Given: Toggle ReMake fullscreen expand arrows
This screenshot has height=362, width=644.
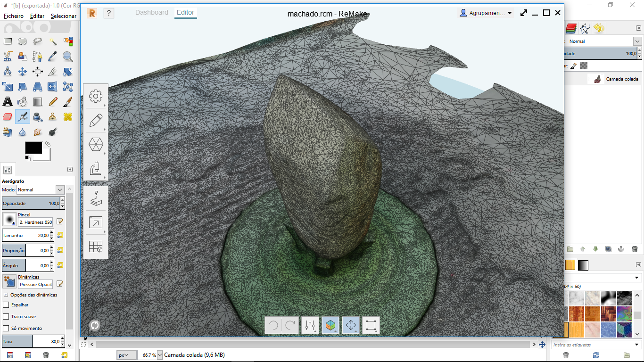Looking at the screenshot, I should pyautogui.click(x=524, y=13).
